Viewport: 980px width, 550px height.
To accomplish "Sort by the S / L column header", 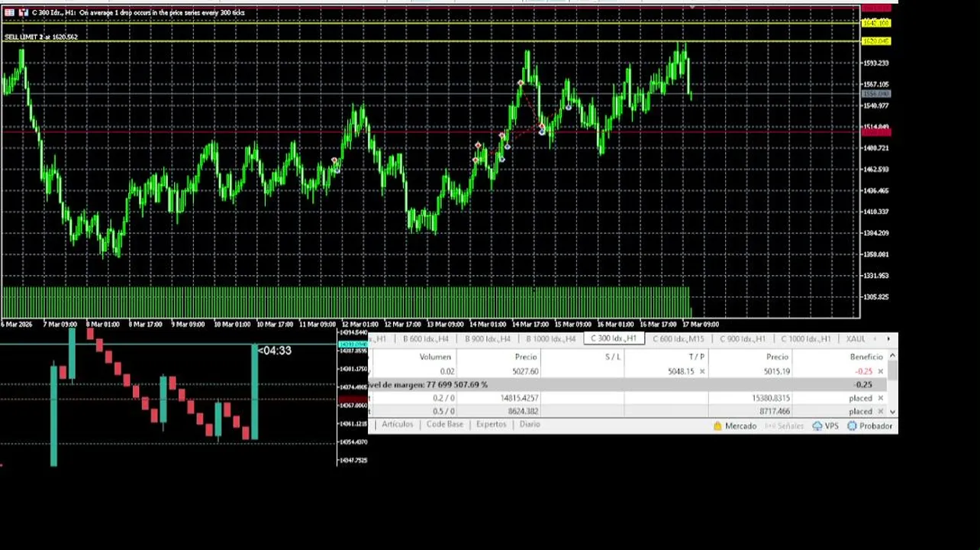I will pos(613,357).
